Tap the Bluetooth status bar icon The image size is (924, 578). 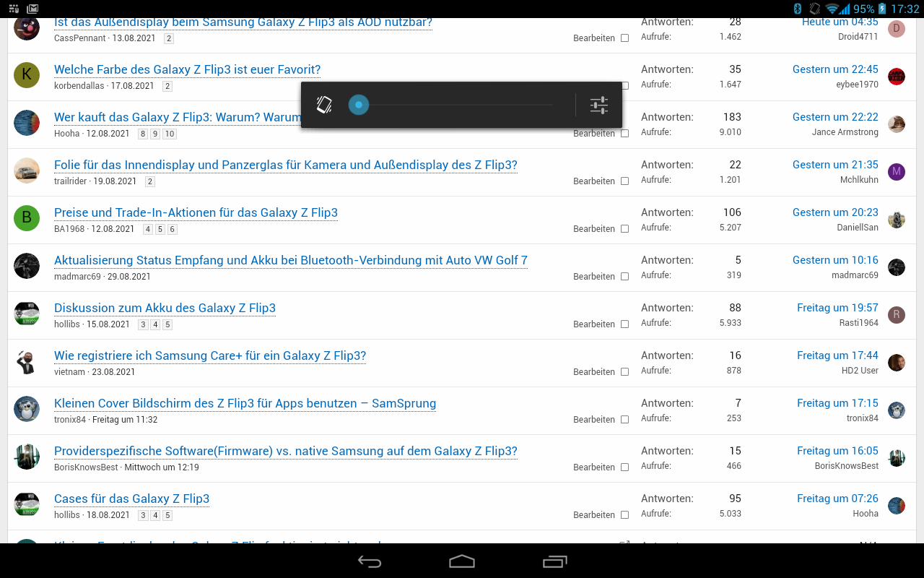(x=798, y=9)
